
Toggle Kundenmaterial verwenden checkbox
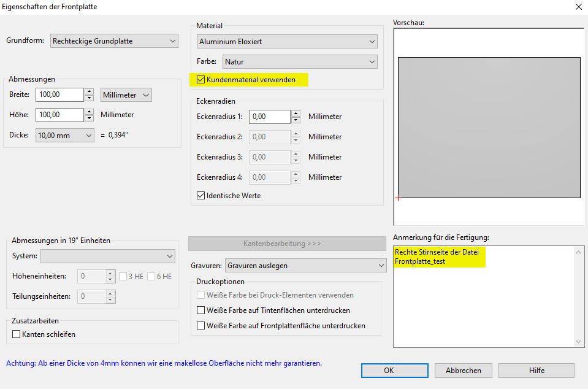200,80
